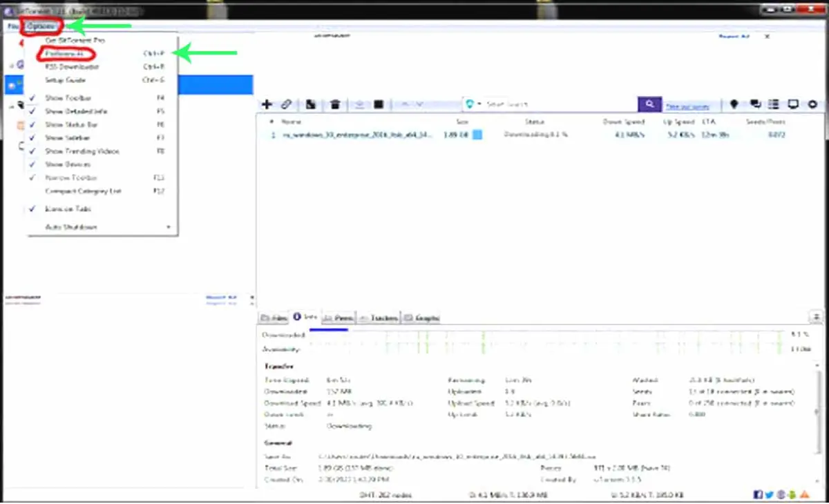
Task: Switch to the Graphs tab
Action: (421, 318)
